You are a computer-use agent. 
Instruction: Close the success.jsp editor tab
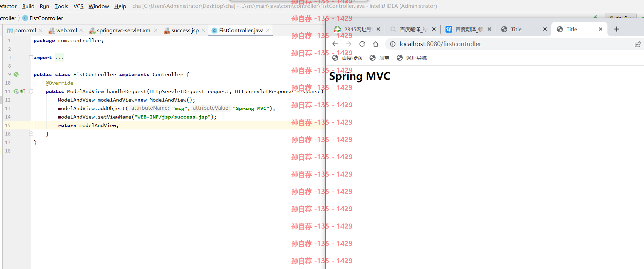203,30
